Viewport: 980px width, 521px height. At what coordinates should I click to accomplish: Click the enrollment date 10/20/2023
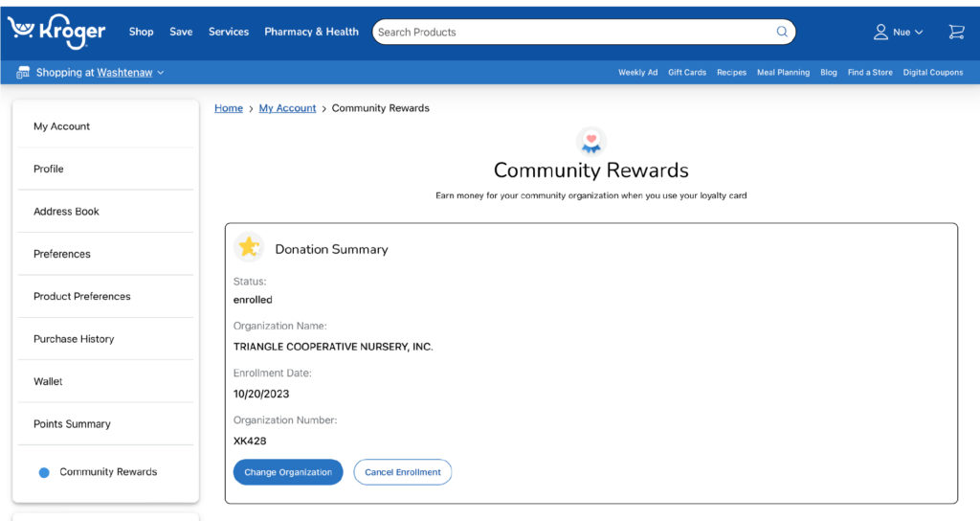[261, 394]
